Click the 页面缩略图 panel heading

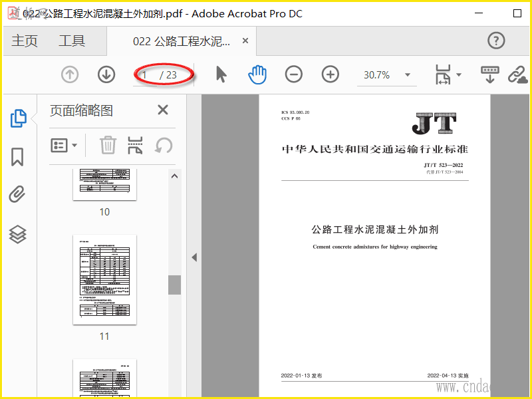pyautogui.click(x=81, y=110)
